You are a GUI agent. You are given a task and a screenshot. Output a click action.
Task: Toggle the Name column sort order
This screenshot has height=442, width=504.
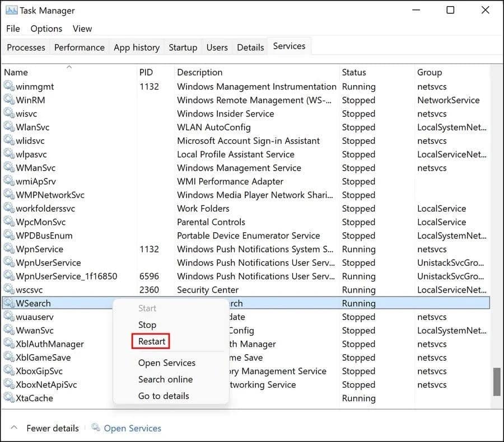[x=16, y=72]
